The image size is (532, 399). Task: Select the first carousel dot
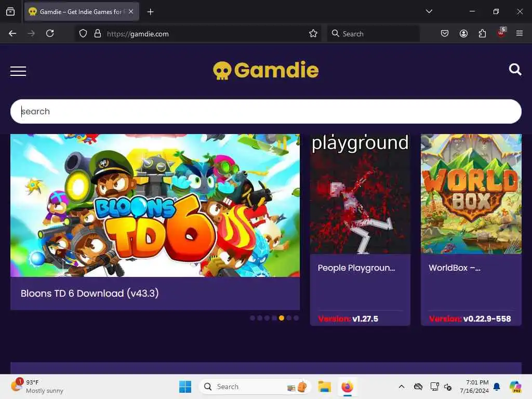[252, 318]
